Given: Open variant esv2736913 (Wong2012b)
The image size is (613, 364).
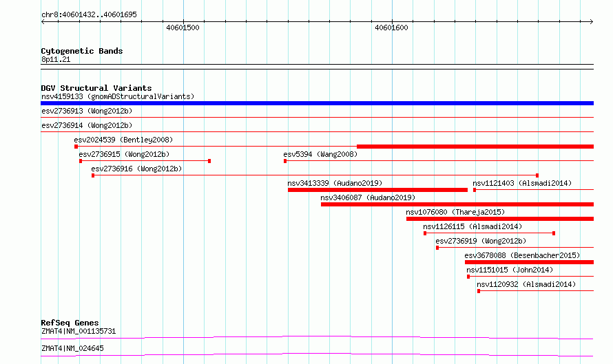Looking at the screenshot, I should (87, 111).
